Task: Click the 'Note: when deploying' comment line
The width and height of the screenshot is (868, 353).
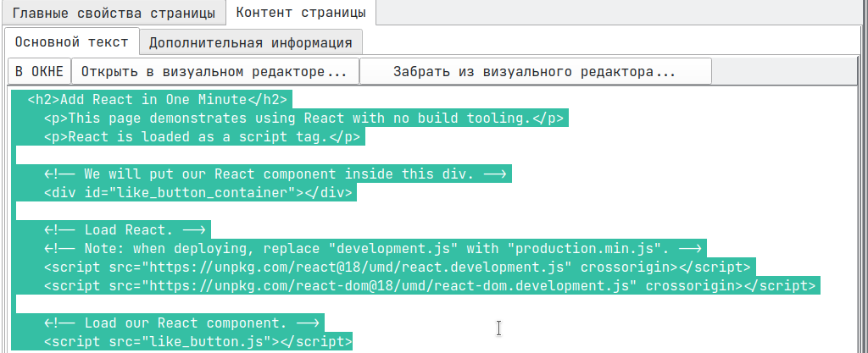Action: coord(373,249)
